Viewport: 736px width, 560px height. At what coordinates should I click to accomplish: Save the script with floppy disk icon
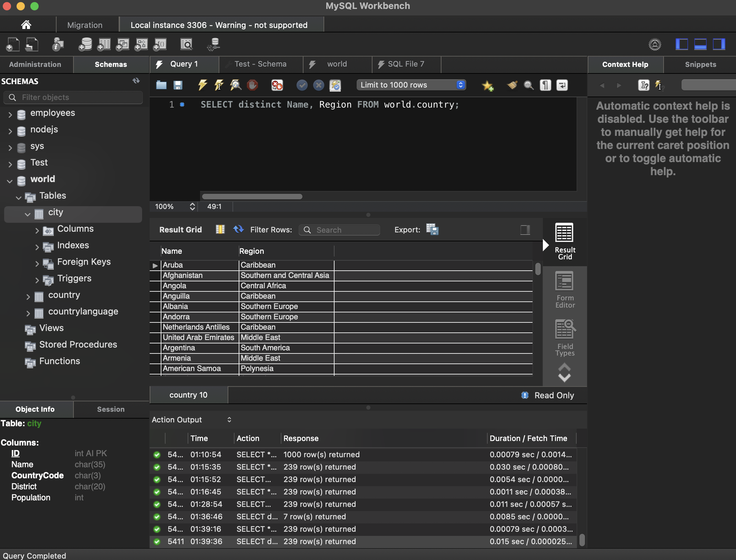tap(178, 85)
